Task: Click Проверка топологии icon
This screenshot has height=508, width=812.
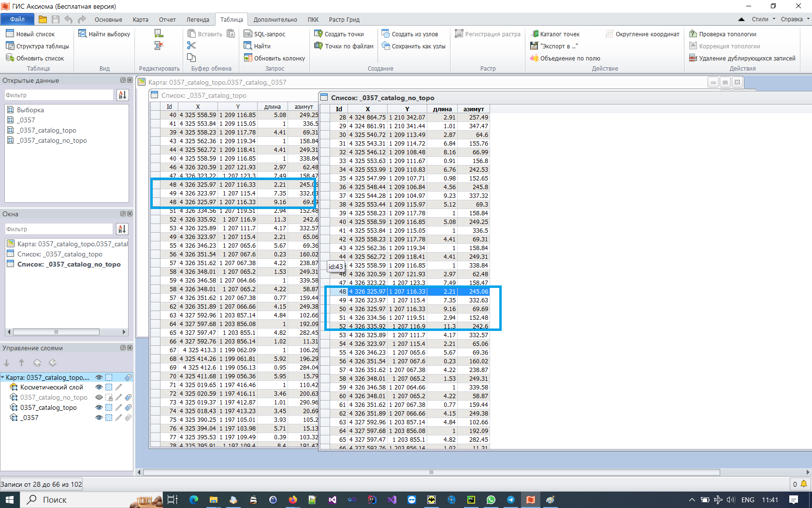Action: pos(693,34)
